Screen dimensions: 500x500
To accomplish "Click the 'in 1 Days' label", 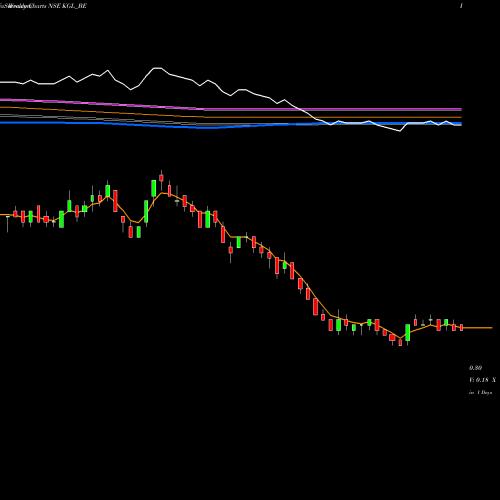I will [480, 392].
